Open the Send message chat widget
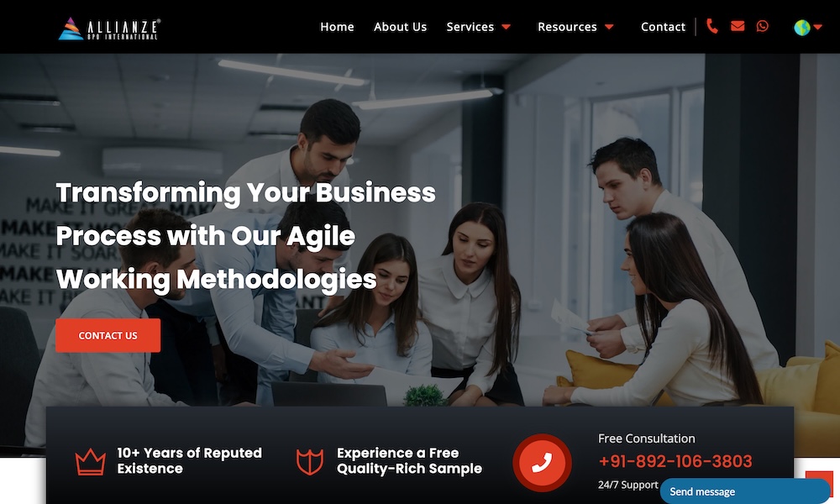 click(744, 491)
